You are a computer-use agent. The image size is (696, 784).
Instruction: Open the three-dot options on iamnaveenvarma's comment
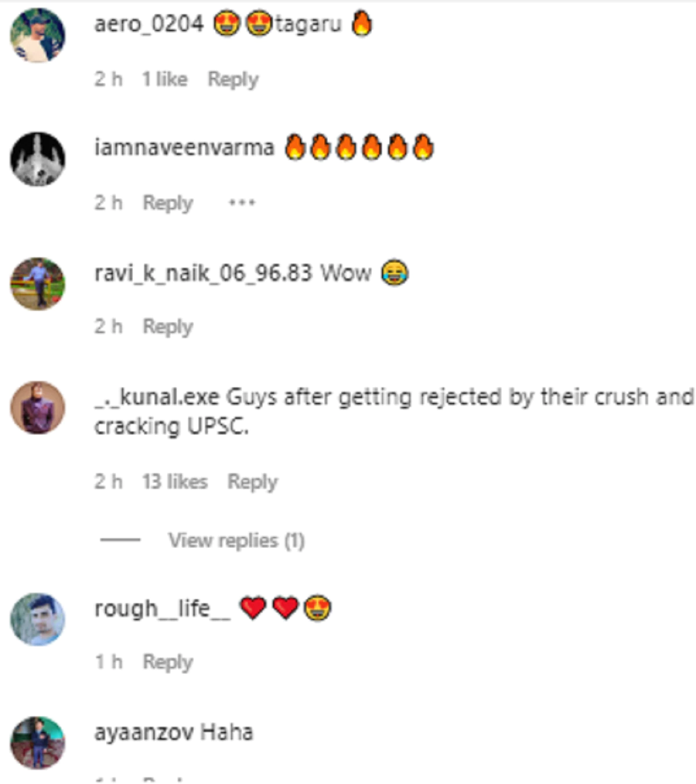(242, 203)
